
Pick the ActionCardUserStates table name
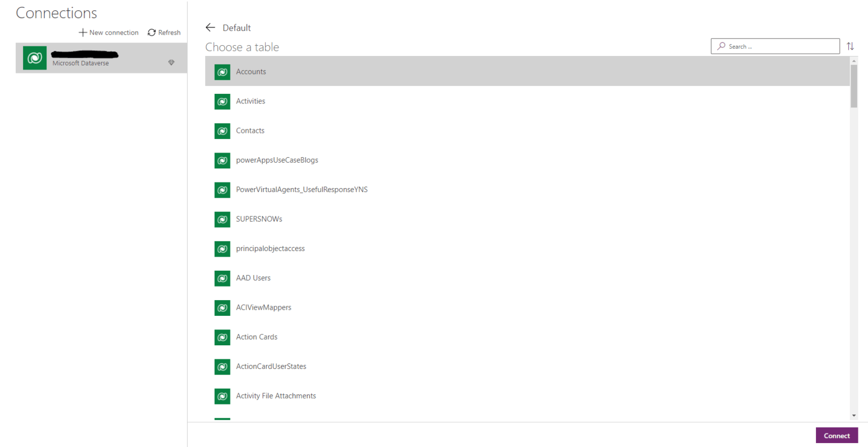[271, 366]
